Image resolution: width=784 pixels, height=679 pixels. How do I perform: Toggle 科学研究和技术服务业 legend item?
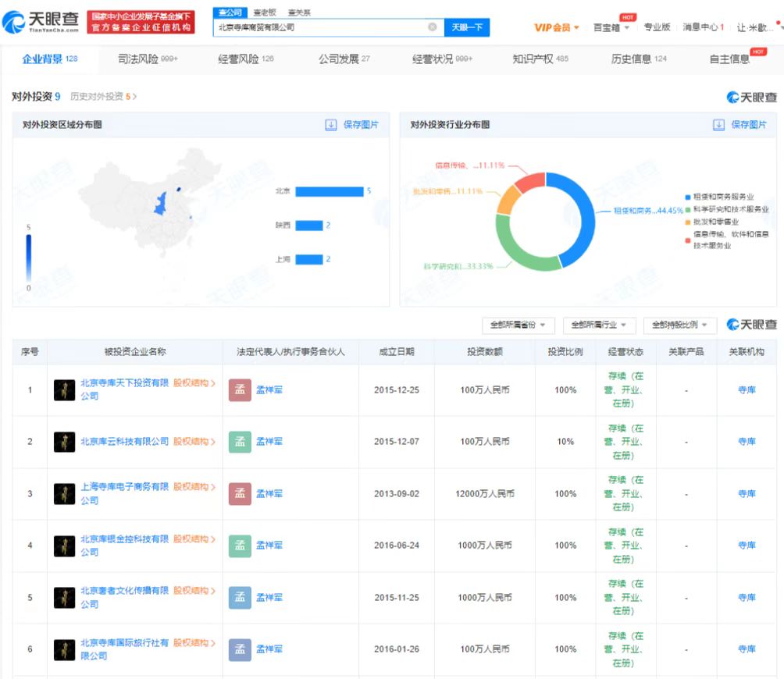[727, 209]
